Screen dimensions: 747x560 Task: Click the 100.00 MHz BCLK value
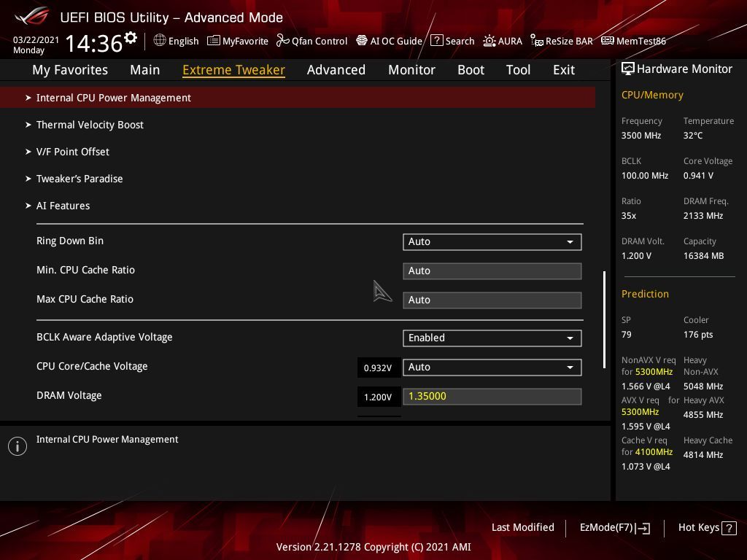644,175
